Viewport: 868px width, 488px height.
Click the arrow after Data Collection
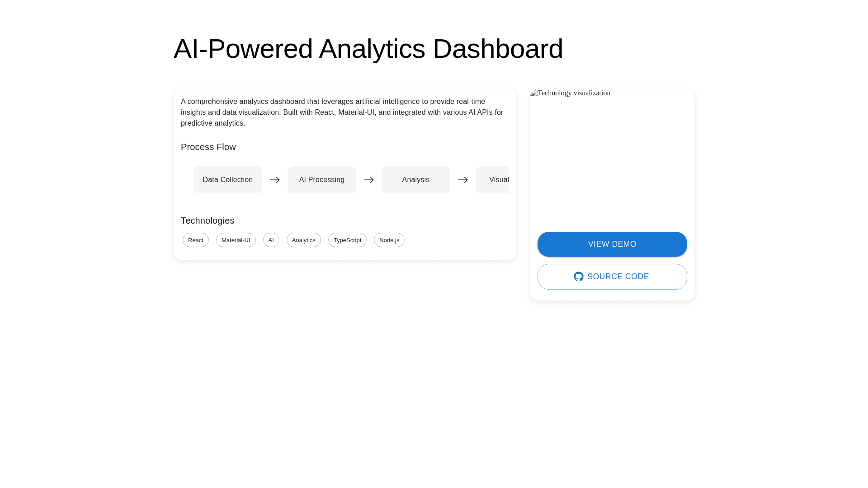[x=275, y=180]
